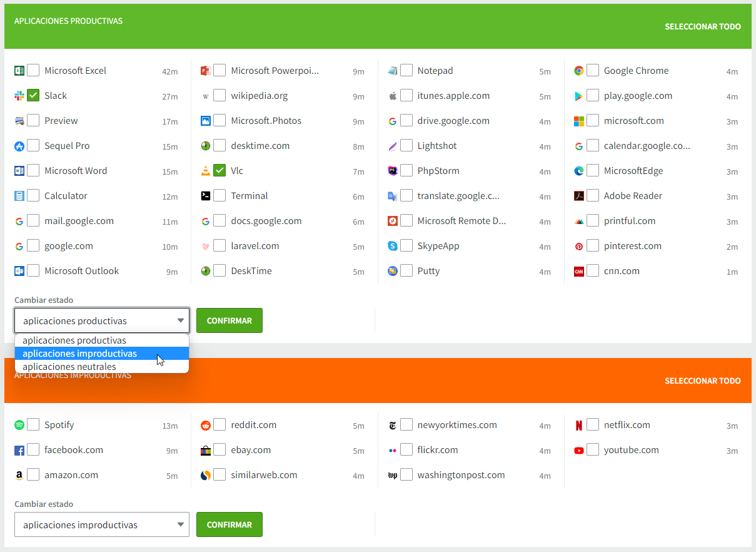Tick the washingtonpost.com checkbox
Image resolution: width=756 pixels, height=552 pixels.
coord(406,474)
